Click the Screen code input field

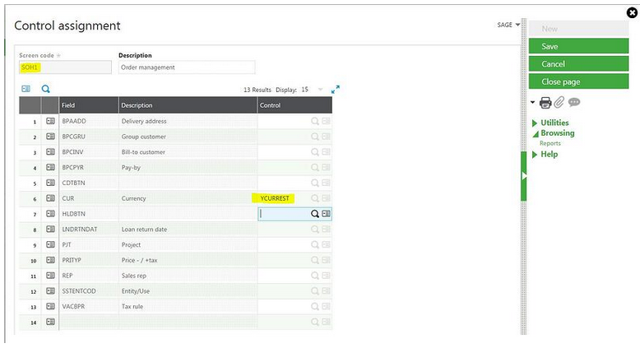(x=64, y=67)
